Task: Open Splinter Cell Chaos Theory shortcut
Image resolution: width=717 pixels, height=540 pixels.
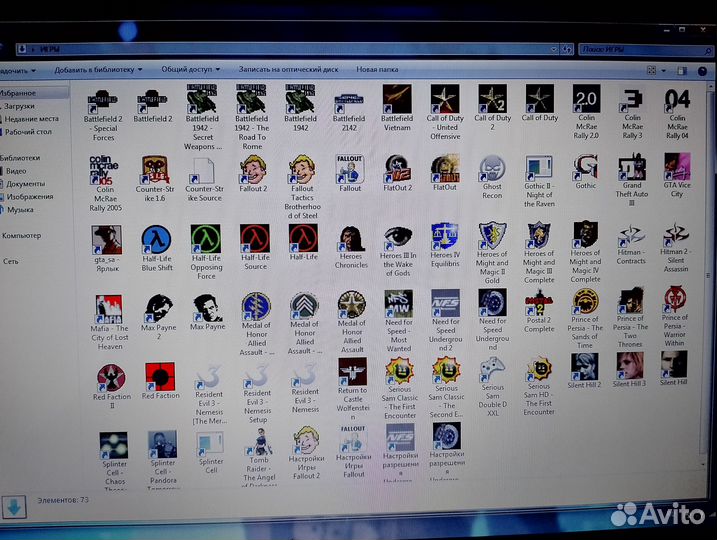Action: pos(114,461)
